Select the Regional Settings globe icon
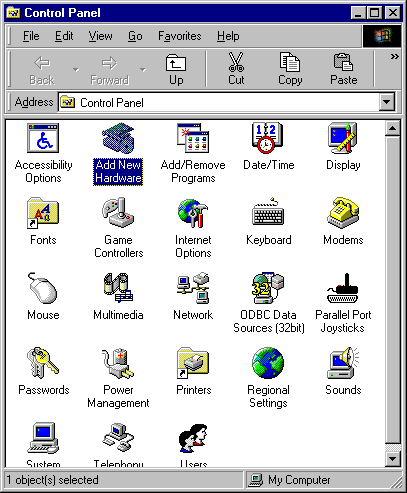Image resolution: width=407 pixels, height=493 pixels. (268, 363)
